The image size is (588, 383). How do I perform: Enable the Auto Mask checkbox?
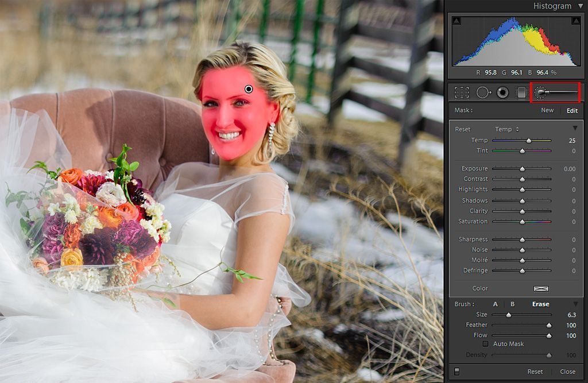(x=486, y=344)
